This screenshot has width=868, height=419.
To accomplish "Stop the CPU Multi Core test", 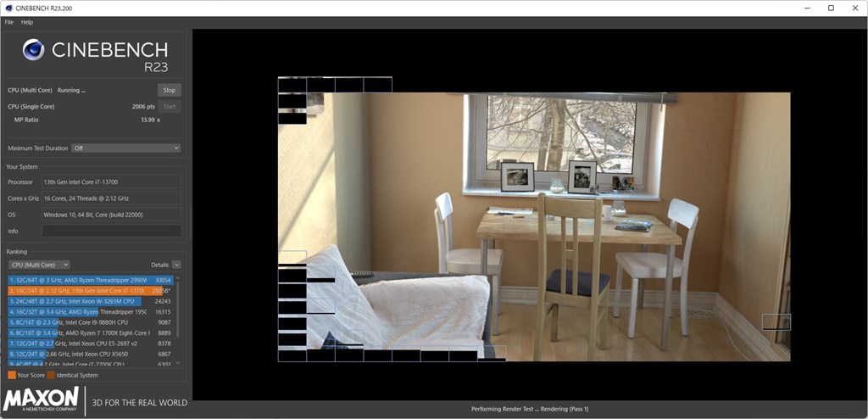I will pyautogui.click(x=170, y=91).
